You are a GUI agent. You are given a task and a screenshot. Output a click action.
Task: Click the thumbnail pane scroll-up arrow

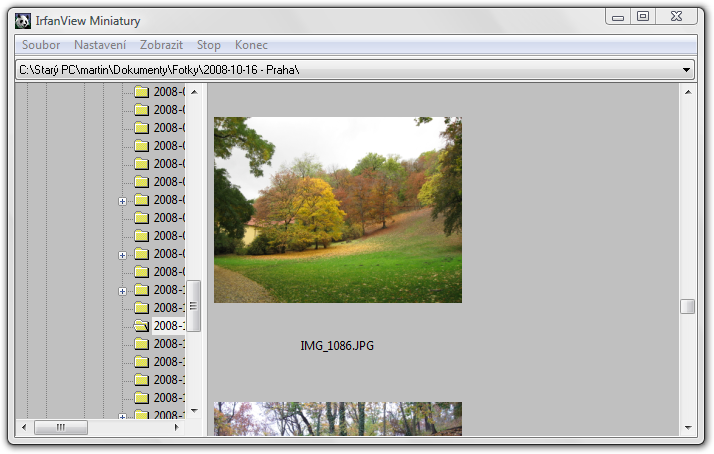click(688, 92)
